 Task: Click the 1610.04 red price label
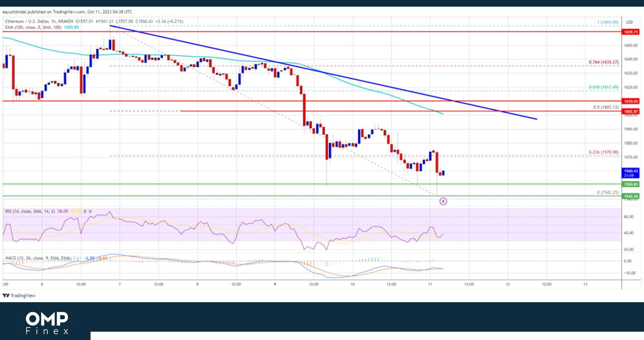click(631, 101)
